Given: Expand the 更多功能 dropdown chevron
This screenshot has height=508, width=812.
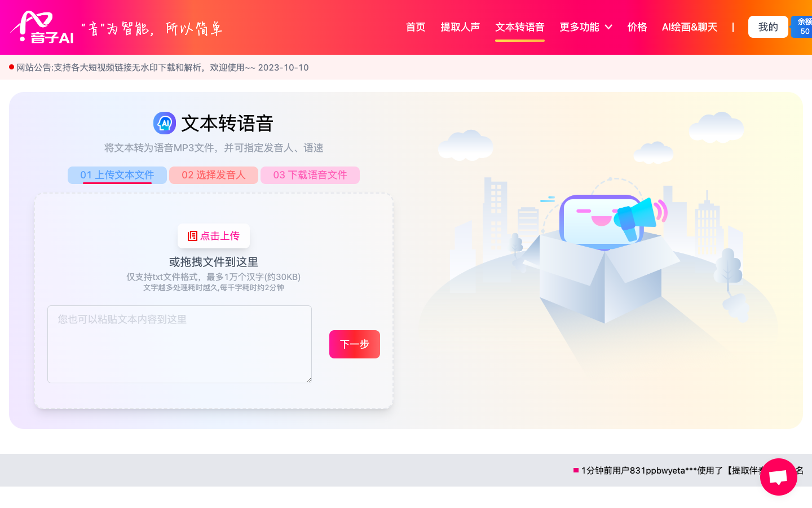Looking at the screenshot, I should [608, 27].
